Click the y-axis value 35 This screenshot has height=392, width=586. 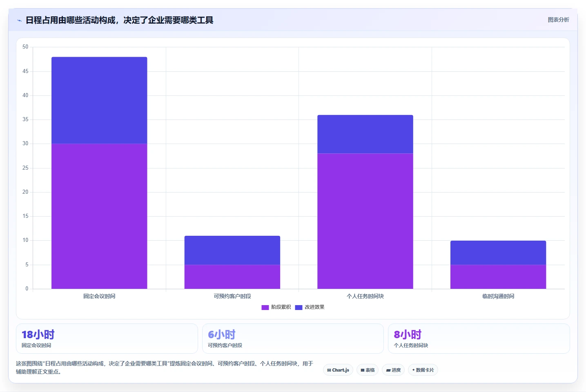click(x=25, y=120)
